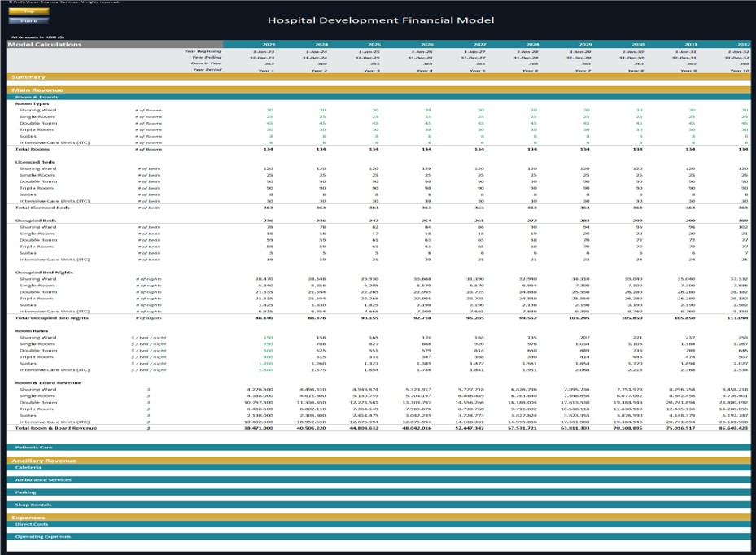Collapse the Room & Boards subsection
This screenshot has width=756, height=555.
click(37, 97)
